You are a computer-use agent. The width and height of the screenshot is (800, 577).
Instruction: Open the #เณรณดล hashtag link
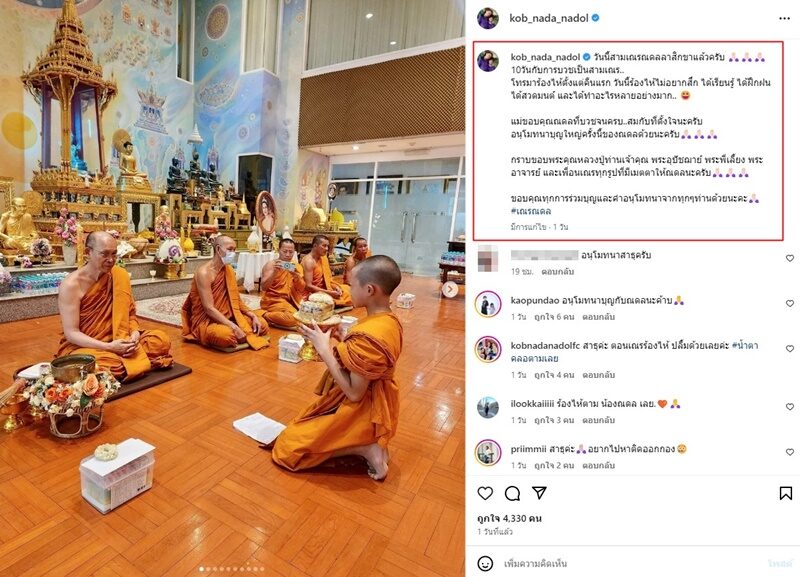click(x=531, y=211)
